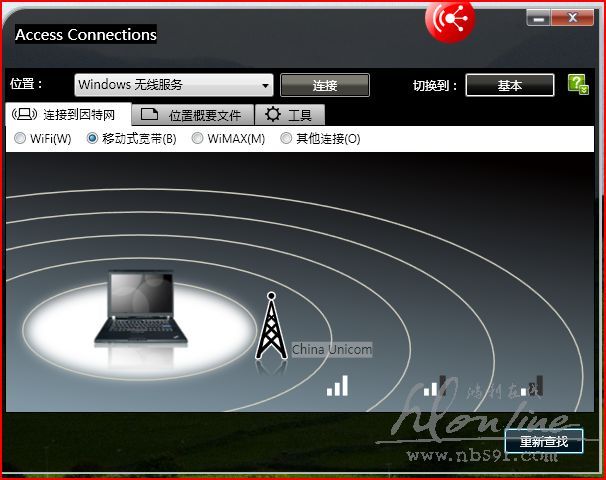Click the wireless icon on 连接到因特网 tab
Viewport: 606px width, 480px height.
pos(24,115)
